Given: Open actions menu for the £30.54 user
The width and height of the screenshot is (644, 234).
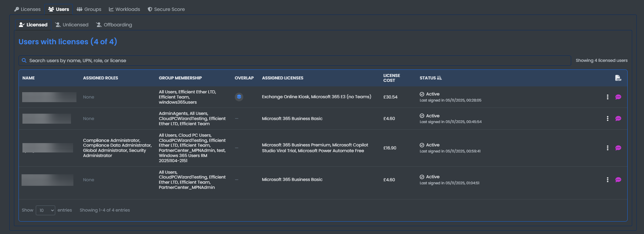Looking at the screenshot, I should click(607, 97).
